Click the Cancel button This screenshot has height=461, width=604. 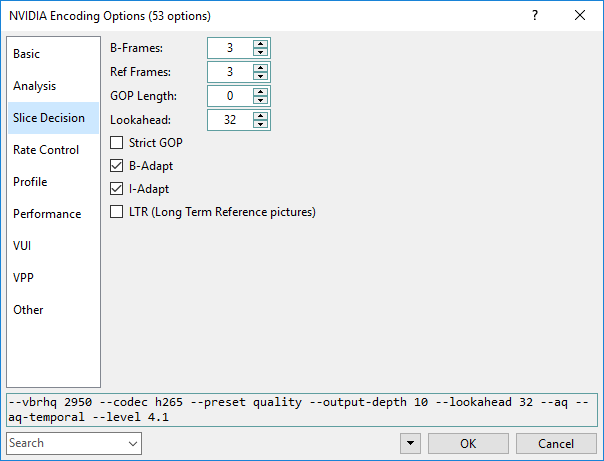[555, 443]
